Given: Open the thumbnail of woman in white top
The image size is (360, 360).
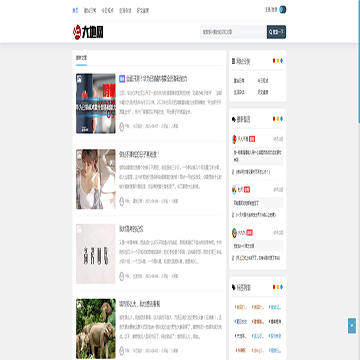Looking at the screenshot, I should coord(96,179).
